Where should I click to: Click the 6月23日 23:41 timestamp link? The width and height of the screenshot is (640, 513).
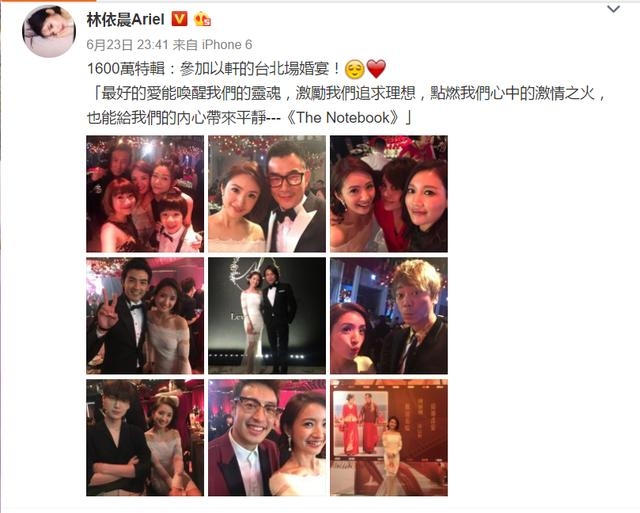[x=128, y=44]
